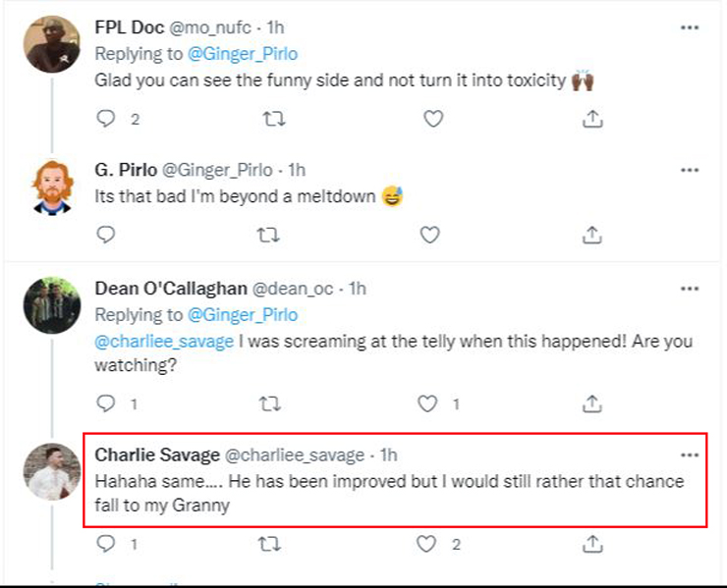727x588 pixels.
Task: Open more options on Charlie Savage's tweet
Action: (x=690, y=455)
